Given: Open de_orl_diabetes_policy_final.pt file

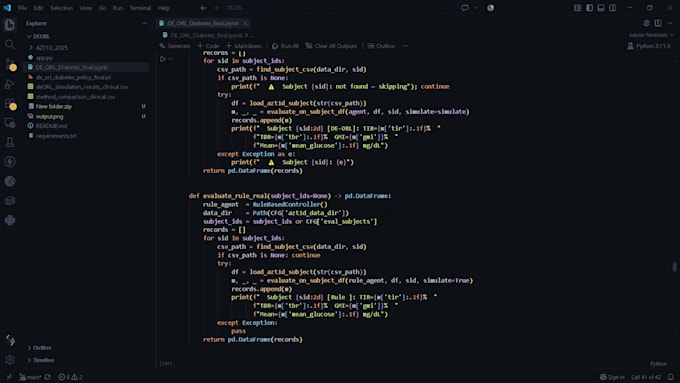Looking at the screenshot, I should point(73,77).
